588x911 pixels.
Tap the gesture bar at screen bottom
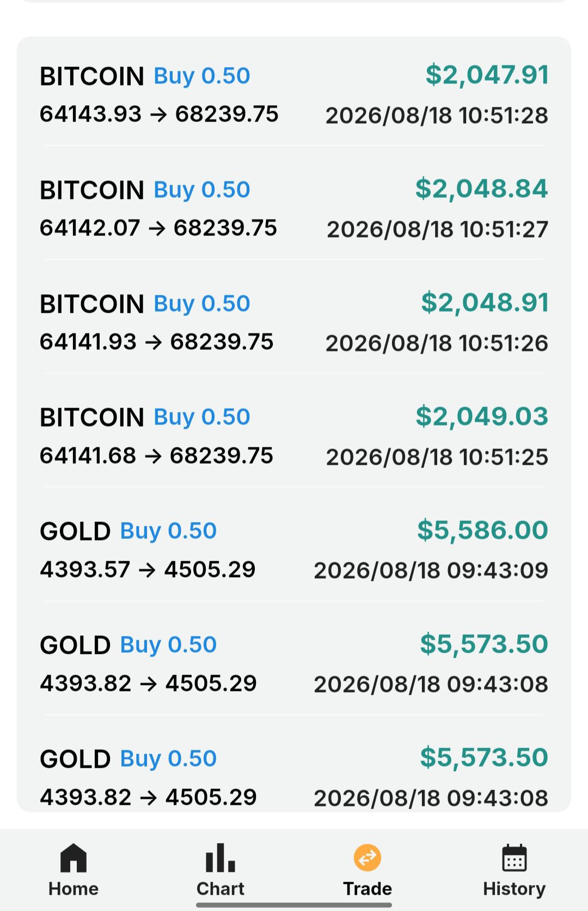click(x=294, y=905)
